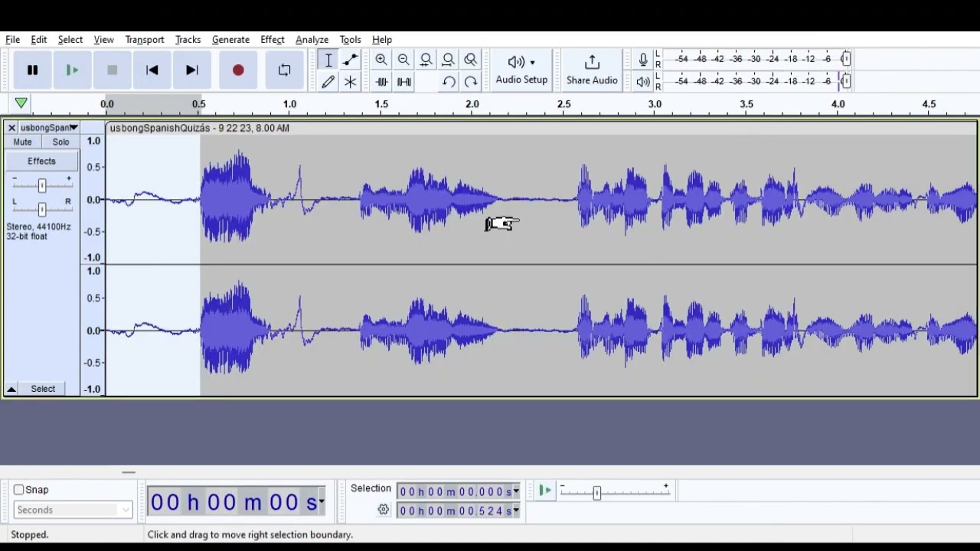The height and width of the screenshot is (551, 980).
Task: Open the usbongSpan track name dropdown
Action: click(x=49, y=128)
